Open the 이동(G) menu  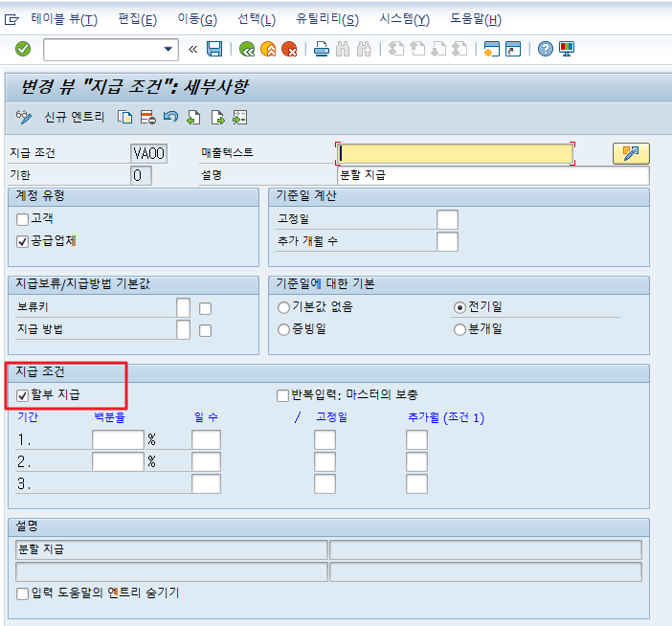tap(197, 19)
